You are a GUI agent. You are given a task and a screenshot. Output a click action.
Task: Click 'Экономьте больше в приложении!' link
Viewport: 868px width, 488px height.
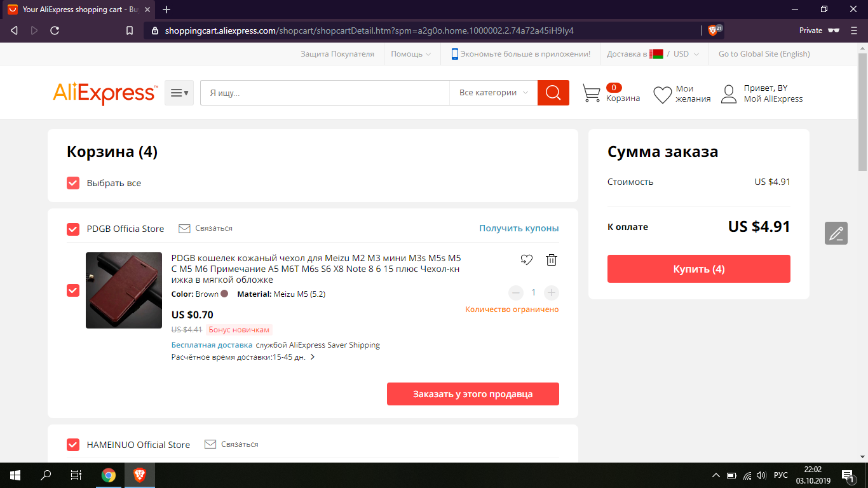[526, 54]
